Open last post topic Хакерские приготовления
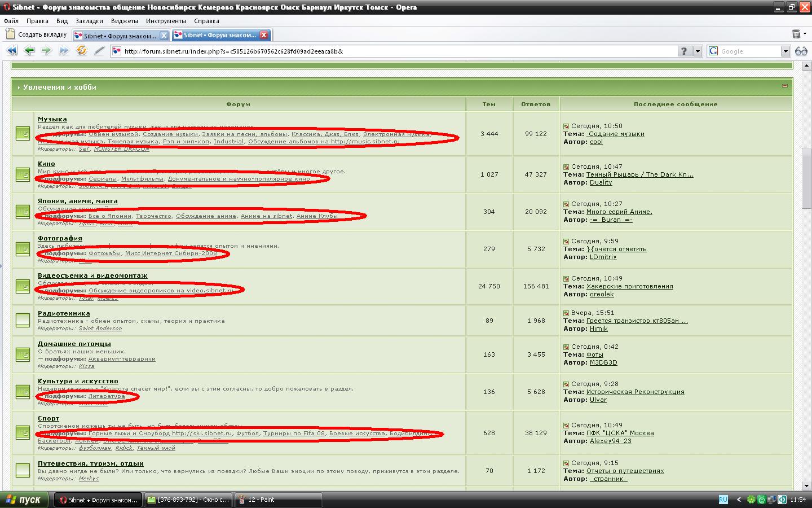 click(x=630, y=286)
